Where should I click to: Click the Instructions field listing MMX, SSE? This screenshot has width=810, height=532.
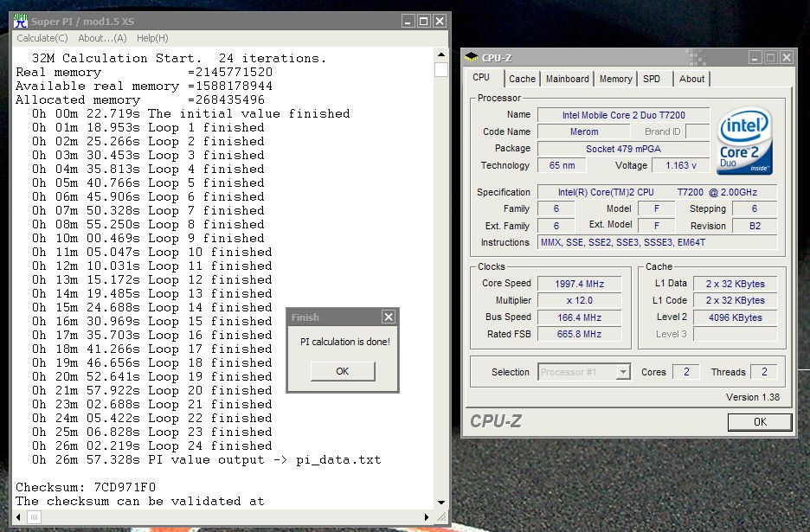tap(657, 242)
